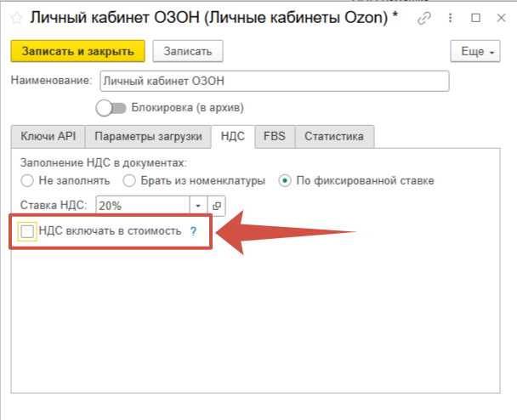
Task: Click the open-form icon beside Ставка НДС
Action: pyautogui.click(x=216, y=205)
